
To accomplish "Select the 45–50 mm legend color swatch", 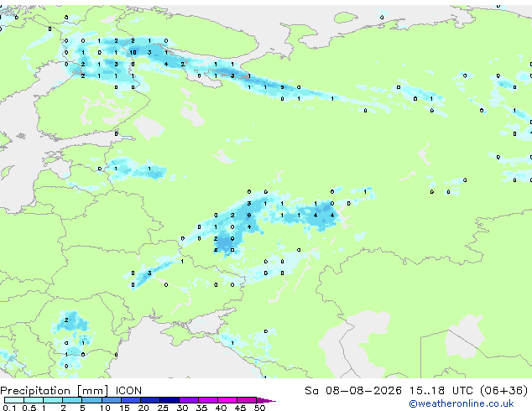I will (x=247, y=400).
